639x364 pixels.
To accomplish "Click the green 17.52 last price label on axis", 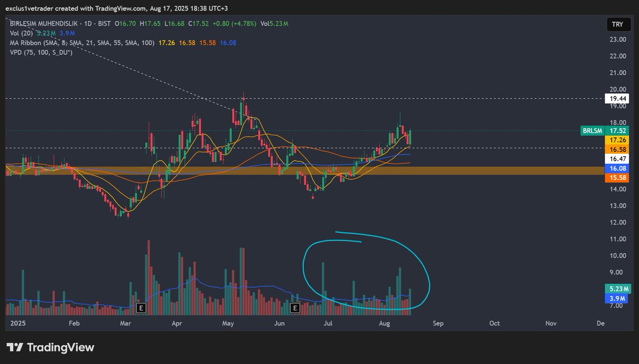I will pos(617,130).
